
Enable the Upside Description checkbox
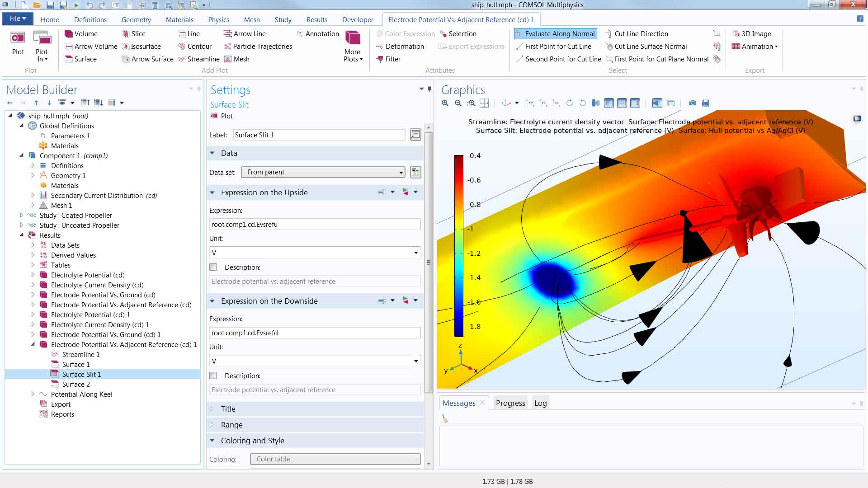[213, 267]
